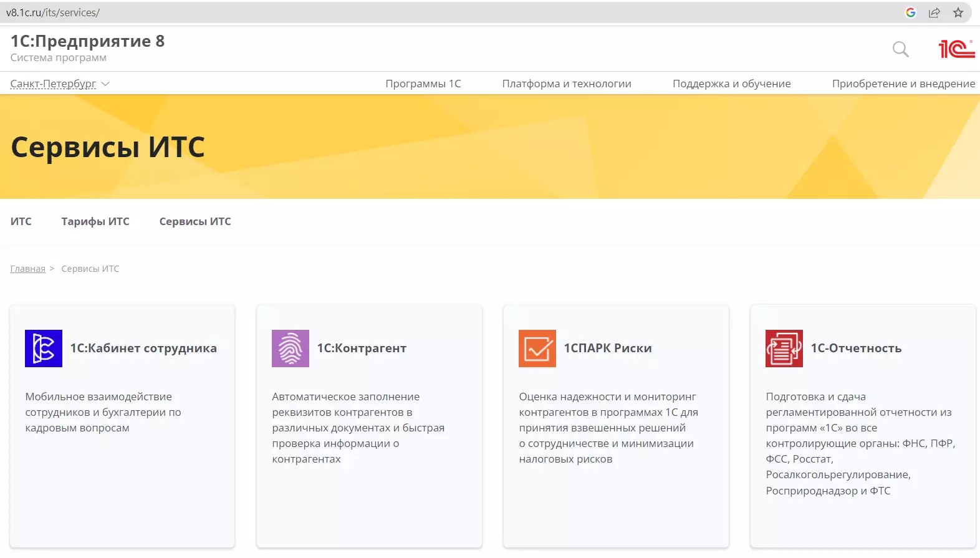Open the Приобретение и внедрение menu
The image size is (980, 558).
click(x=904, y=84)
